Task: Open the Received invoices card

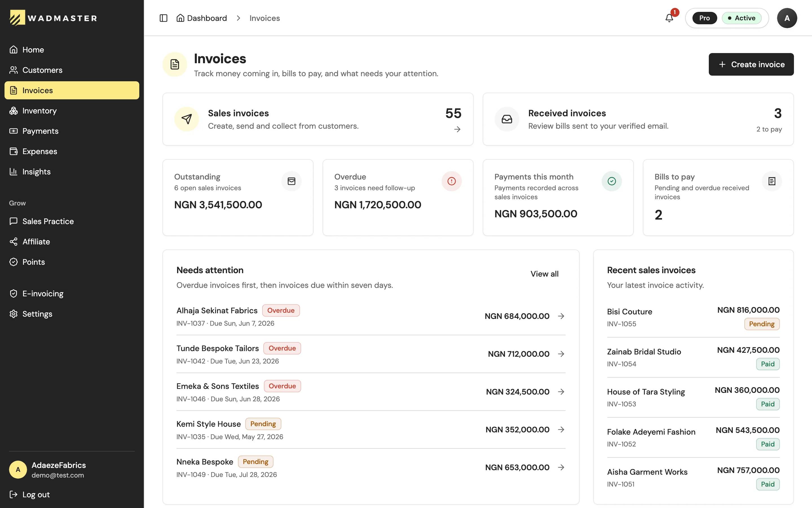Action: click(638, 119)
